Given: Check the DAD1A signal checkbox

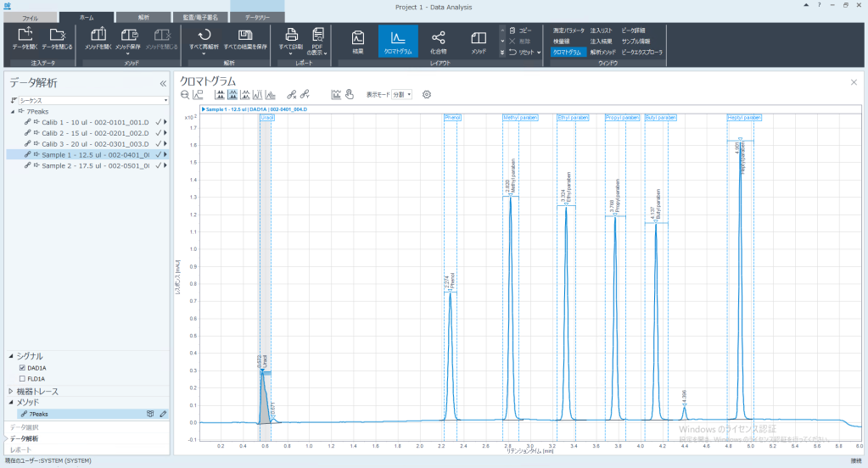Looking at the screenshot, I should point(22,368).
